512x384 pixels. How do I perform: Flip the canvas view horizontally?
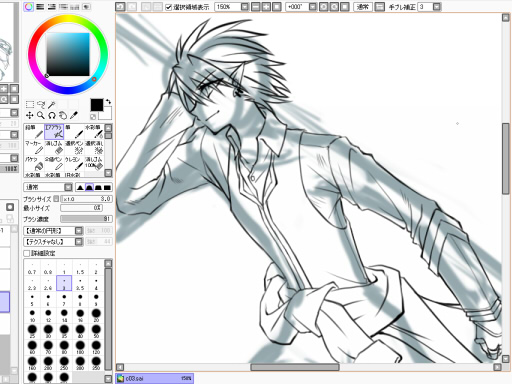pos(379,7)
